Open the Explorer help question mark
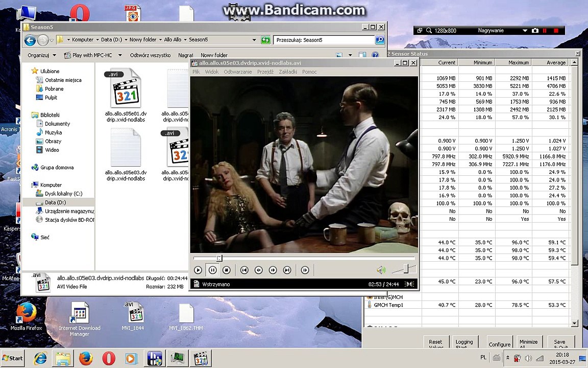The image size is (588, 368). [375, 55]
